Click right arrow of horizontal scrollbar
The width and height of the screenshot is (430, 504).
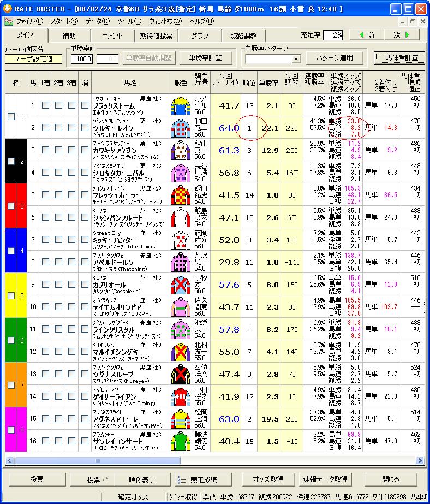(420, 460)
